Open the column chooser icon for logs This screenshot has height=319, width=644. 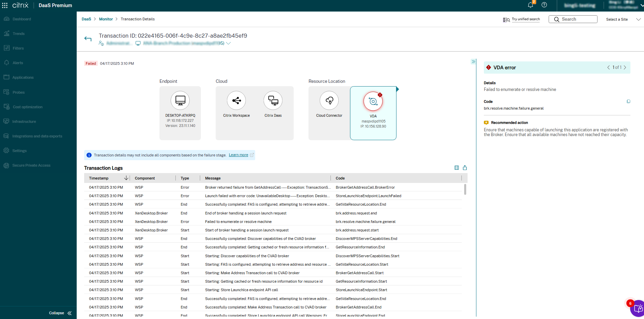click(457, 168)
